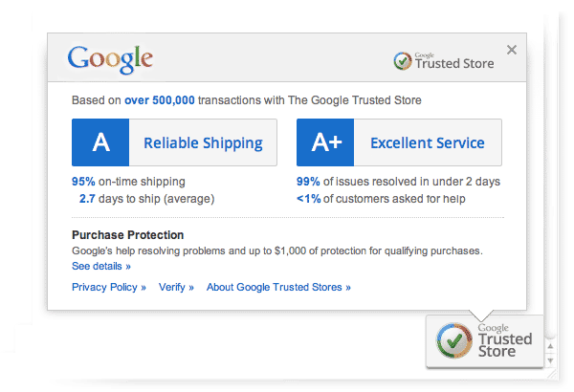
Task: Select the Excellent Service label
Action: (x=427, y=143)
